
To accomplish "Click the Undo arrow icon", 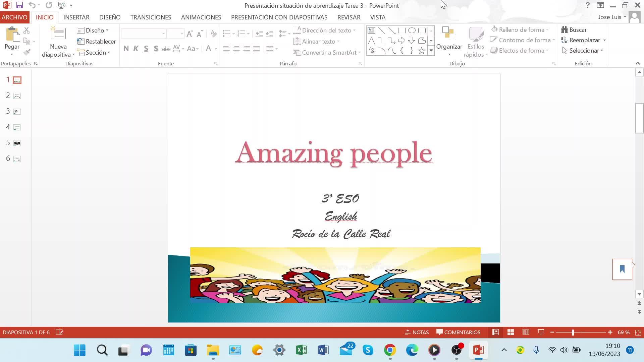I will [32, 5].
